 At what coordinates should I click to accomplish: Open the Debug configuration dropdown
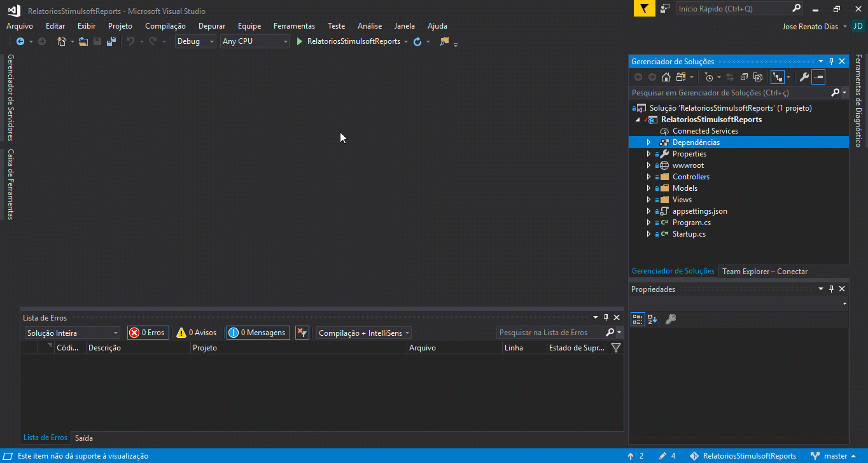195,41
